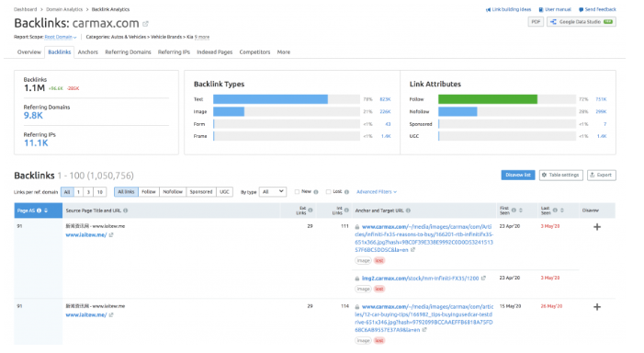
Task: Enable the New checkbox filter
Action: (297, 192)
